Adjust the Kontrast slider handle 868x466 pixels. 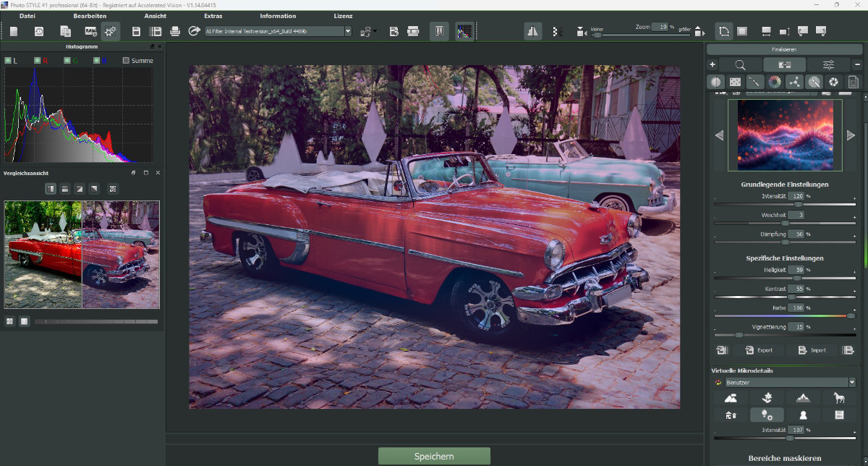tap(791, 297)
